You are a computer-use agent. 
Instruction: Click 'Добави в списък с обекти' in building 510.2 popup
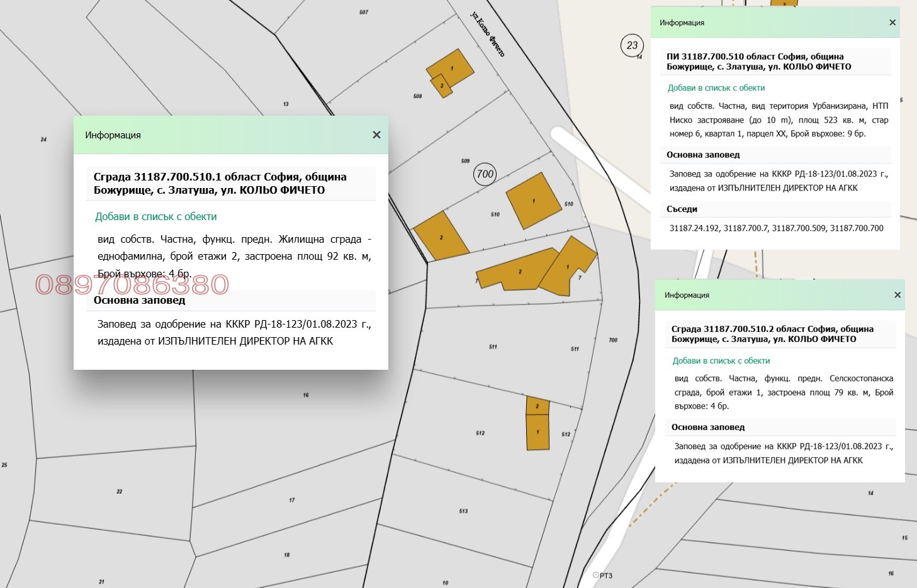click(721, 361)
